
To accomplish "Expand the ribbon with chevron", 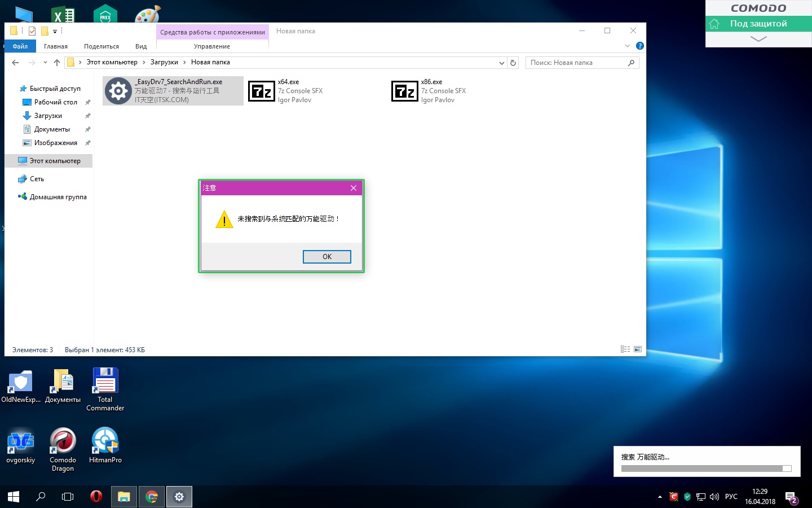I will (628, 46).
